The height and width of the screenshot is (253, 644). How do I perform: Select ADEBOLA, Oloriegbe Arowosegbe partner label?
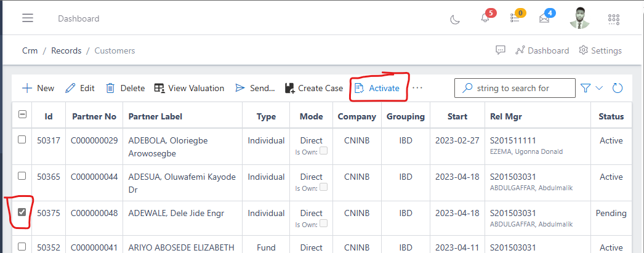coord(168,147)
